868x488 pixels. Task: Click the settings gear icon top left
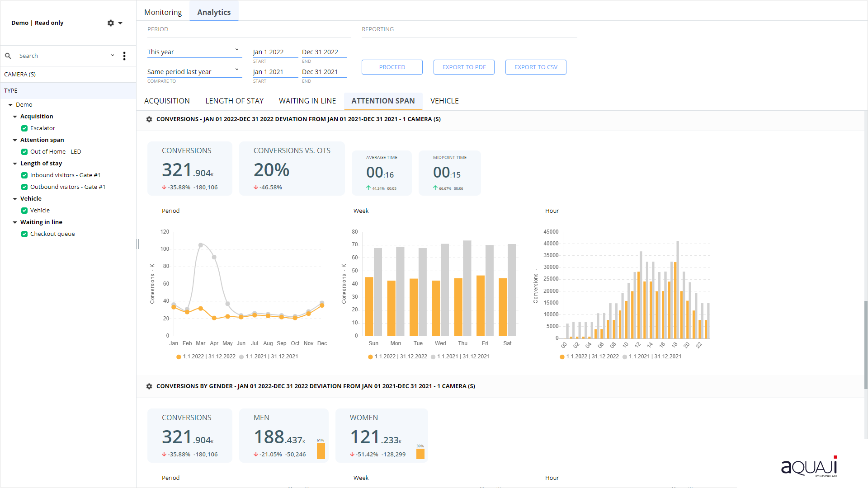pos(111,23)
